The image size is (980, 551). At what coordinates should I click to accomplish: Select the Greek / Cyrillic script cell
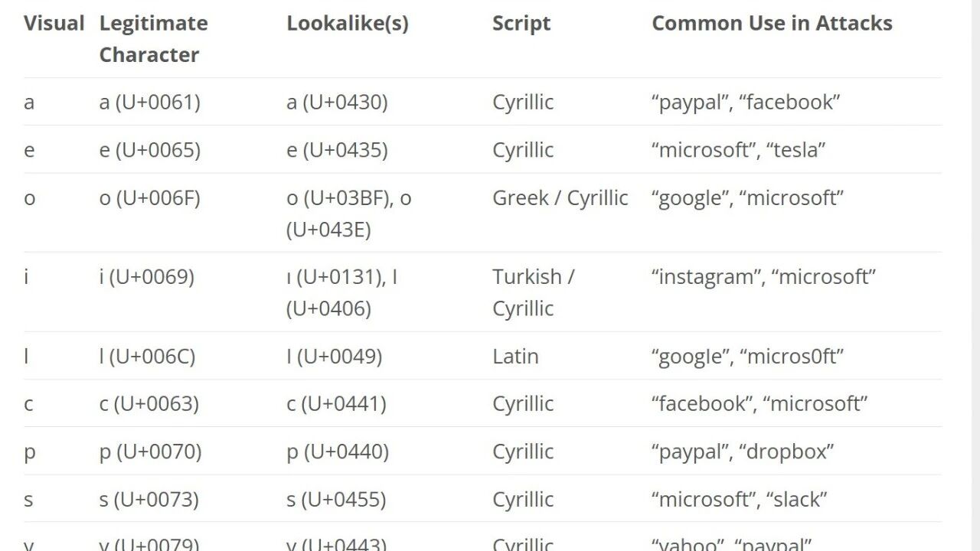tap(560, 197)
